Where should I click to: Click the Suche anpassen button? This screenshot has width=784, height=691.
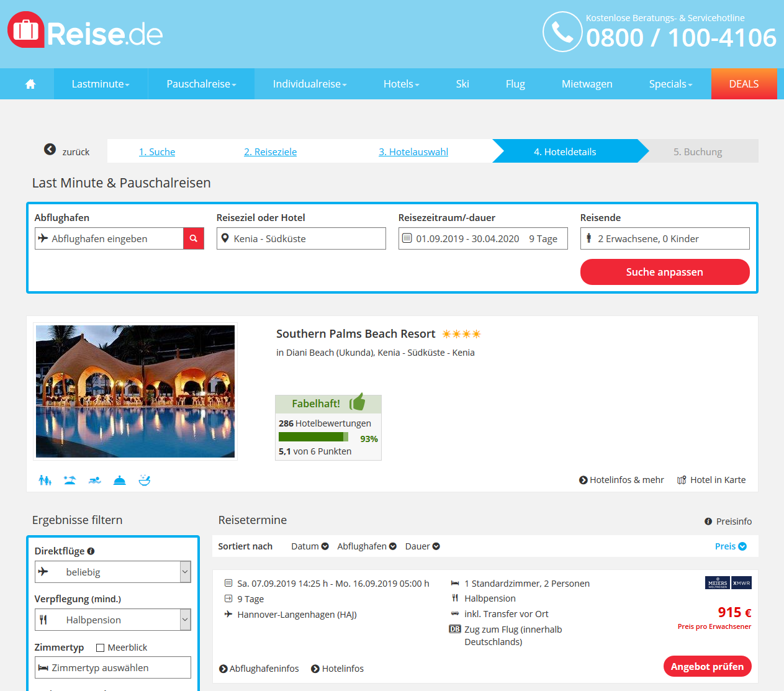pyautogui.click(x=665, y=272)
